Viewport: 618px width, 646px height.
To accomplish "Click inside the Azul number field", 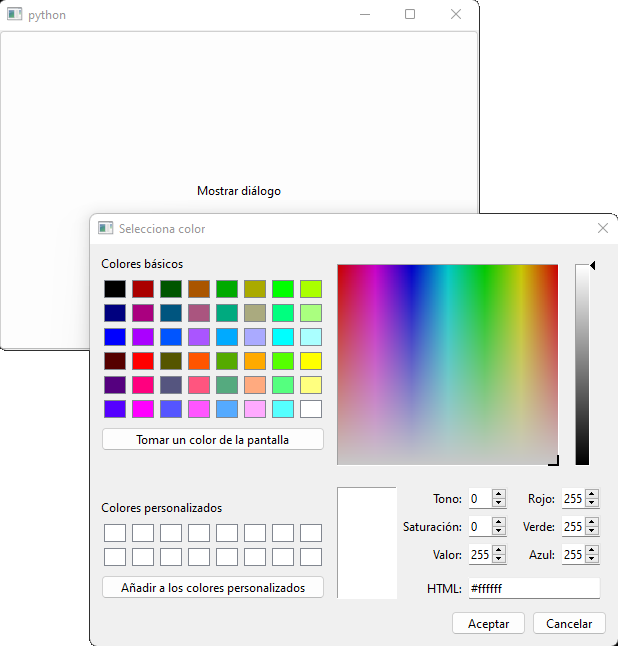I will coord(574,555).
